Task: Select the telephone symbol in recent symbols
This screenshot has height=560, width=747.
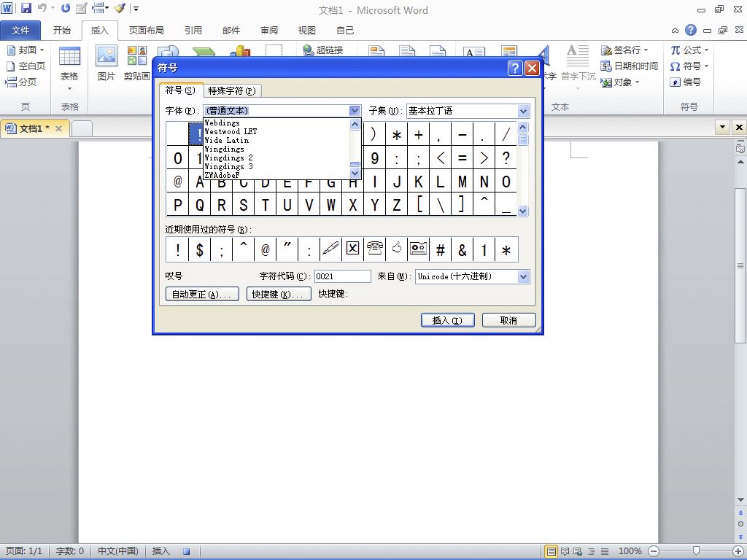Action: click(x=375, y=249)
